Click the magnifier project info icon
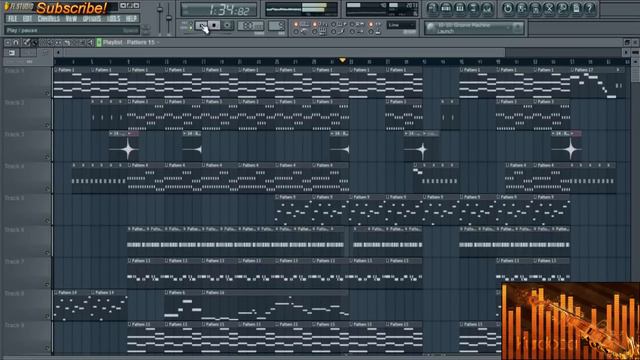 click(562, 9)
